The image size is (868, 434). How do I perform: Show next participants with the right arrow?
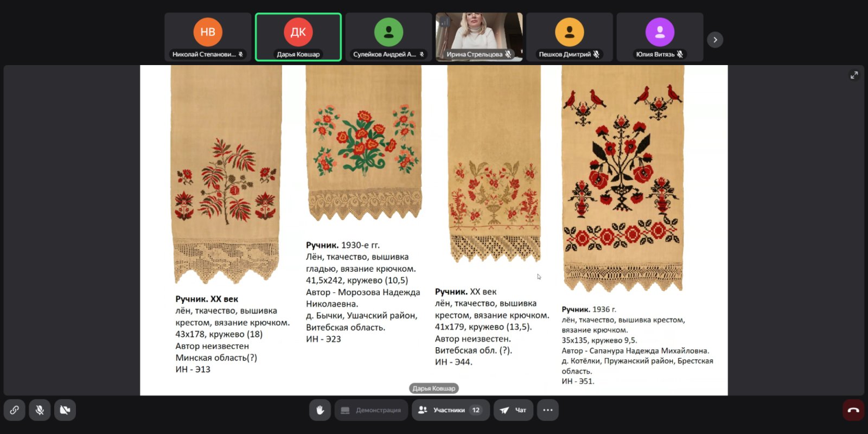[715, 40]
